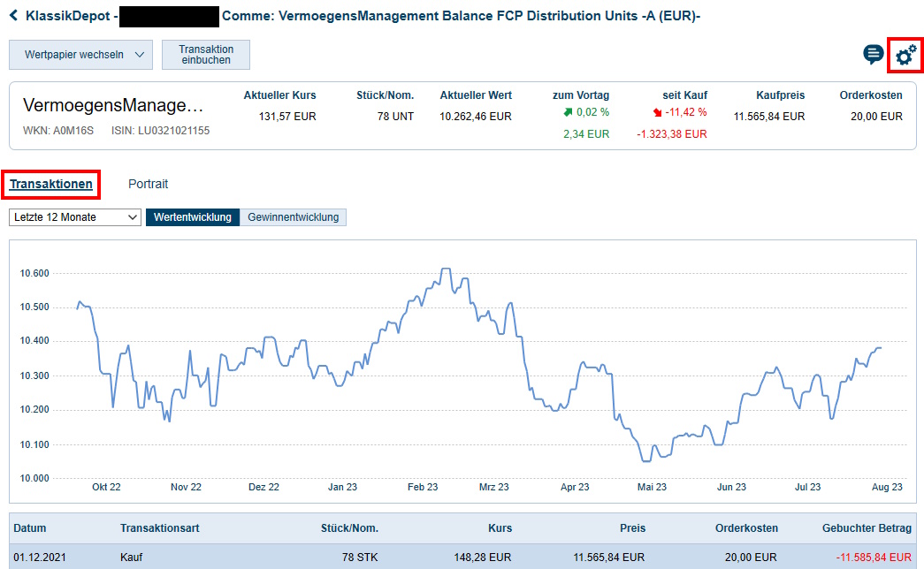924x569 pixels.
Task: Click the Transaktionsart column header
Action: pyautogui.click(x=159, y=528)
